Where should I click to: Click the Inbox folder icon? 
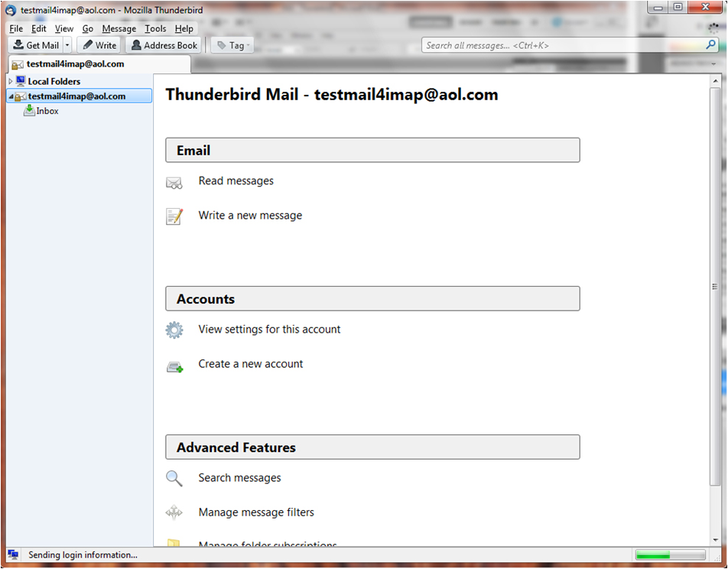click(29, 111)
